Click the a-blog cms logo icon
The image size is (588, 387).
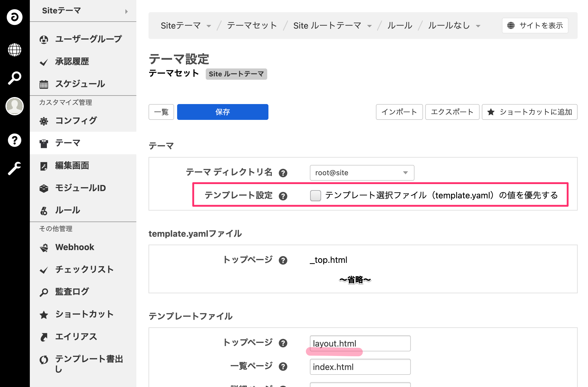[x=14, y=17]
